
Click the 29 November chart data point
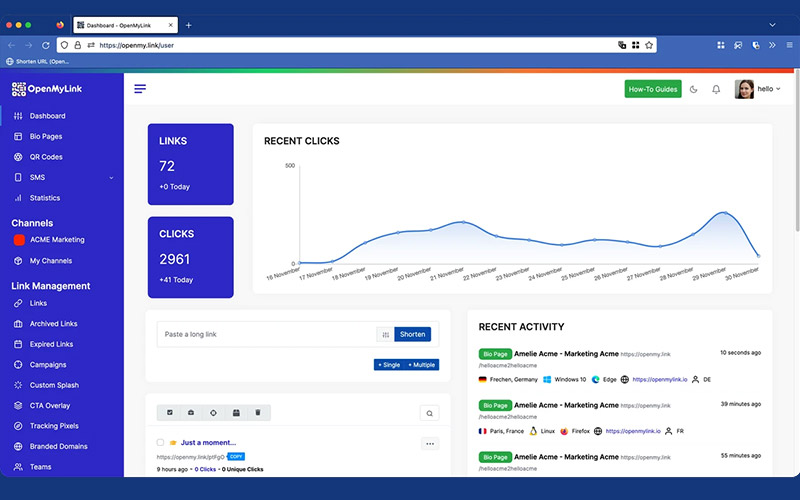point(726,213)
